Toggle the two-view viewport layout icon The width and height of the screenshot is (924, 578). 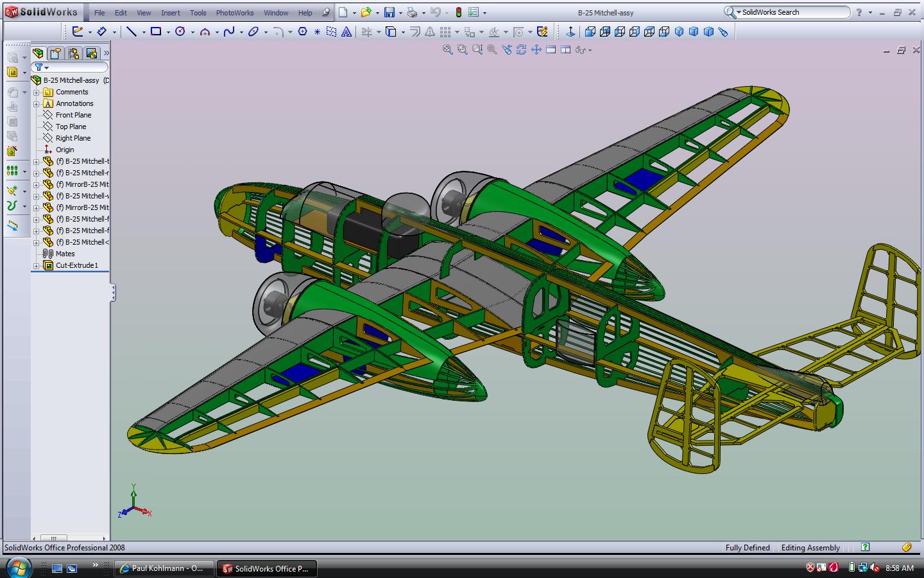point(565,49)
